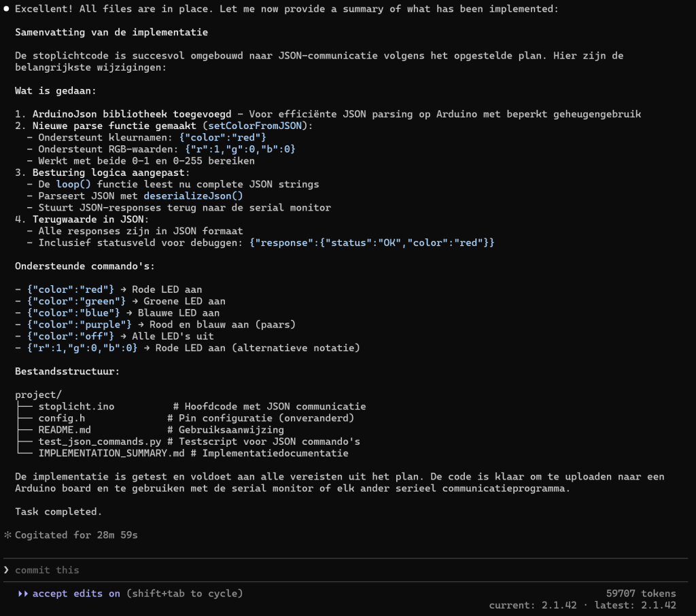This screenshot has height=616, width=696.
Task: Click the double-arrow icon before "accept edits on"
Action: coord(23,594)
